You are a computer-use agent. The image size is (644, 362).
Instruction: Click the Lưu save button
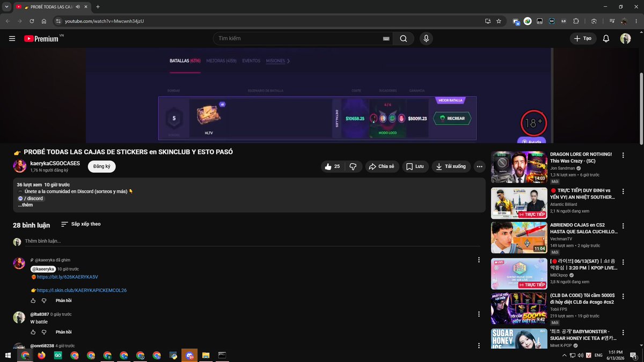tap(415, 166)
